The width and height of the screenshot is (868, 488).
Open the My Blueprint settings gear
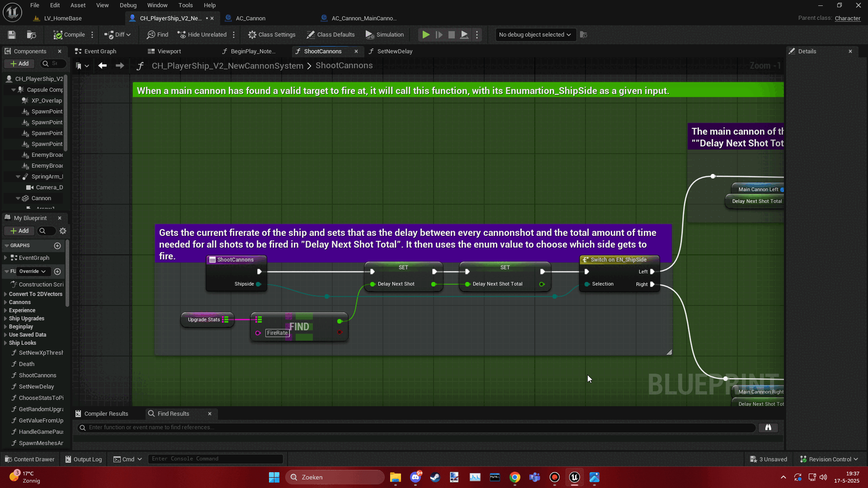pos(63,231)
